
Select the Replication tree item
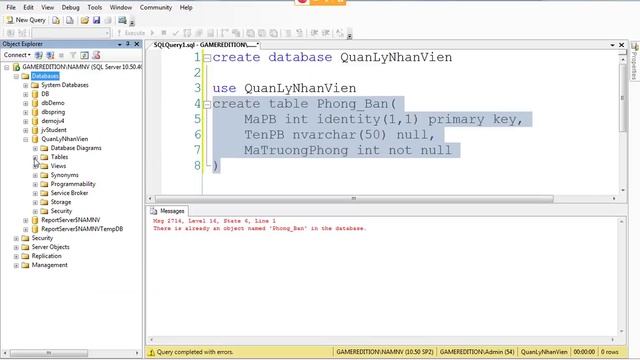(x=47, y=256)
